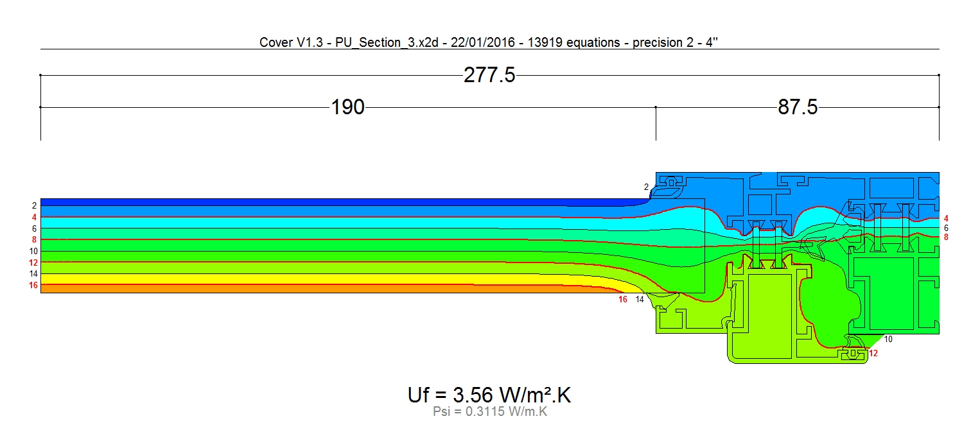
Task: Select label "14" beneath the glazing edge
Action: pos(640,300)
